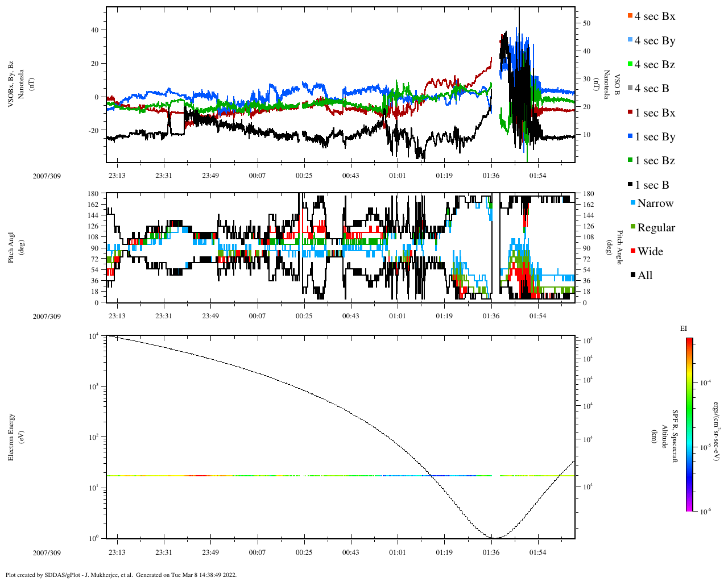Click the black 1 sec B swatch

click(630, 184)
